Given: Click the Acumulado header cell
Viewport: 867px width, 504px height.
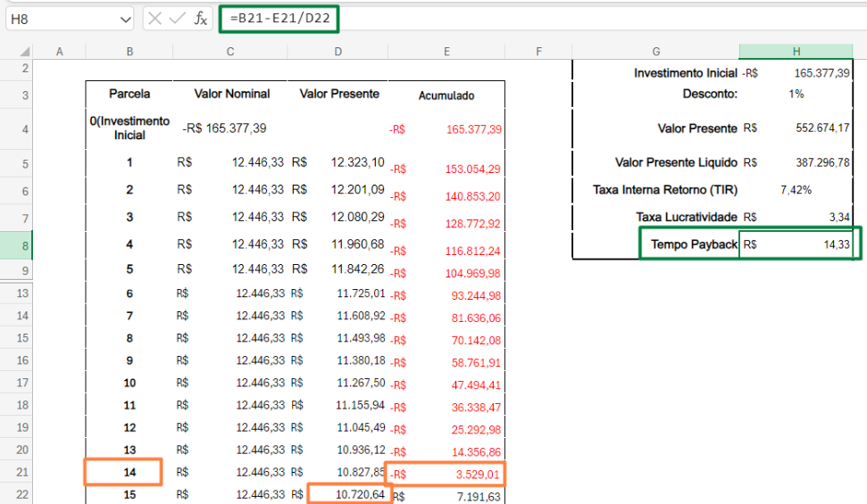Looking at the screenshot, I should pyautogui.click(x=446, y=95).
